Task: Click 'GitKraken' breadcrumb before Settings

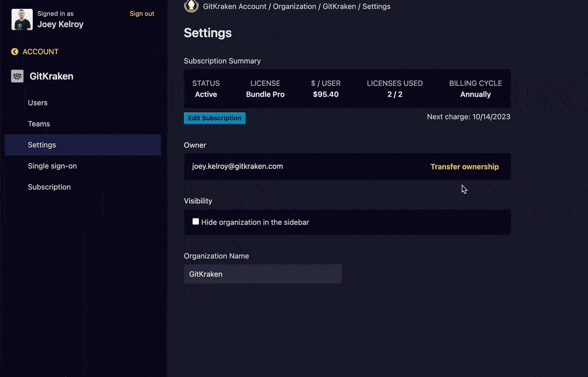Action: (x=339, y=7)
